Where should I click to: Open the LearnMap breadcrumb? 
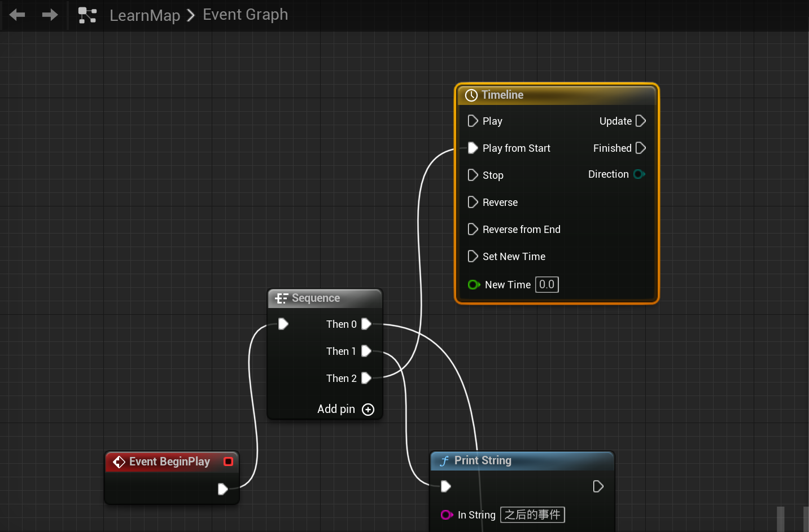click(145, 15)
